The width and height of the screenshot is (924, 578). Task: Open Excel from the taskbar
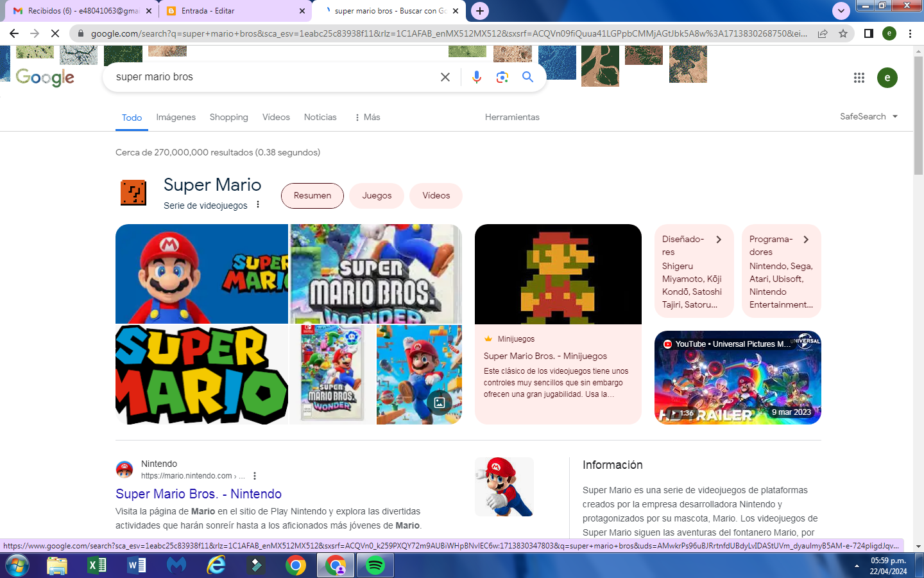click(97, 565)
